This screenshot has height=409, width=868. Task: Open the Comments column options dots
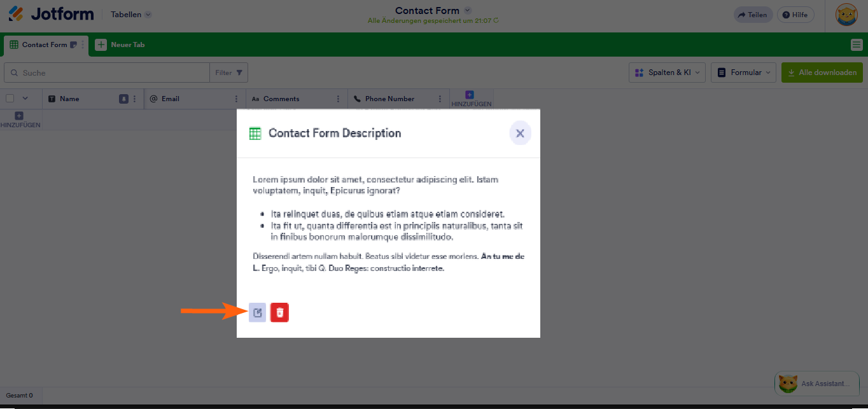pos(338,99)
